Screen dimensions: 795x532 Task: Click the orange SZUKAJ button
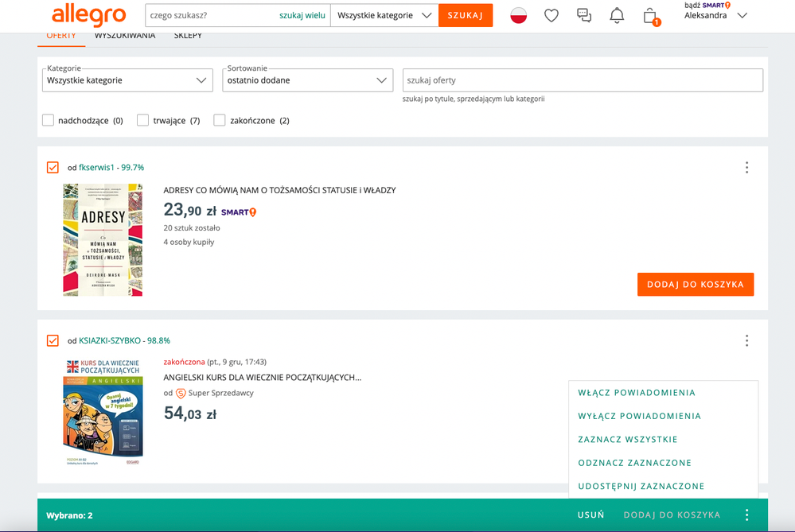click(x=466, y=15)
